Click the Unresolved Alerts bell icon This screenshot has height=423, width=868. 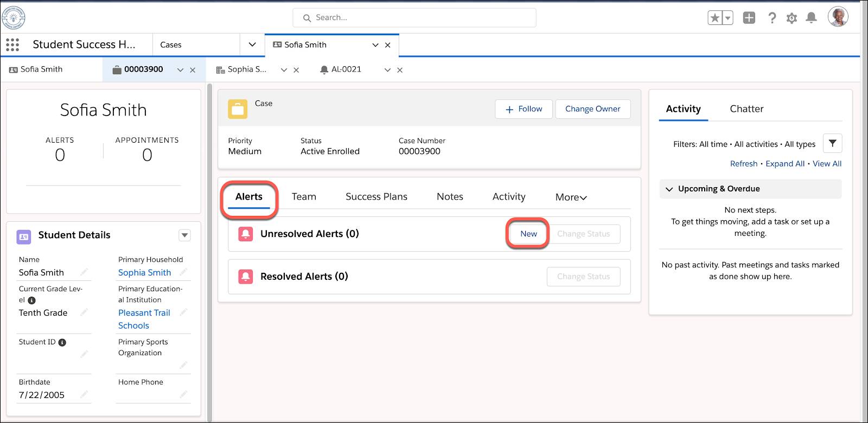(246, 234)
